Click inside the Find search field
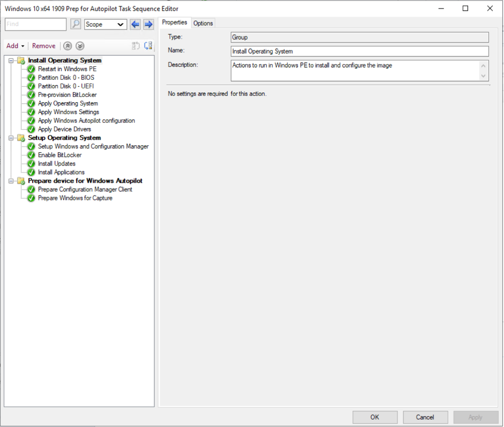Screen dimensions: 504x427 click(x=35, y=24)
